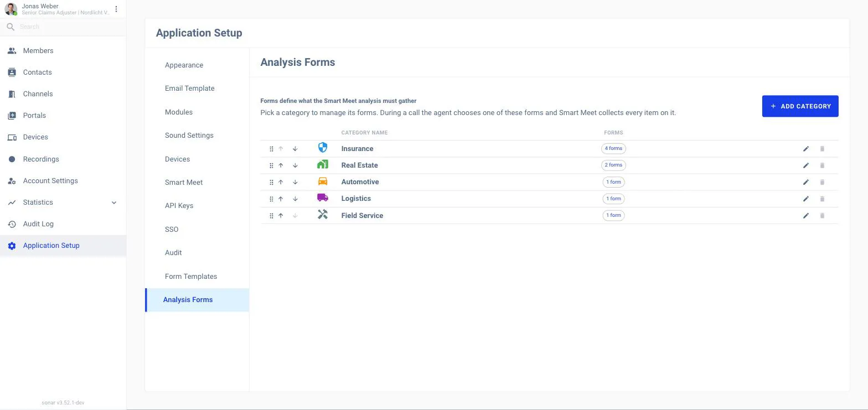Go to Recordings in sidebar
Viewport: 868px width, 410px height.
[x=63, y=159]
